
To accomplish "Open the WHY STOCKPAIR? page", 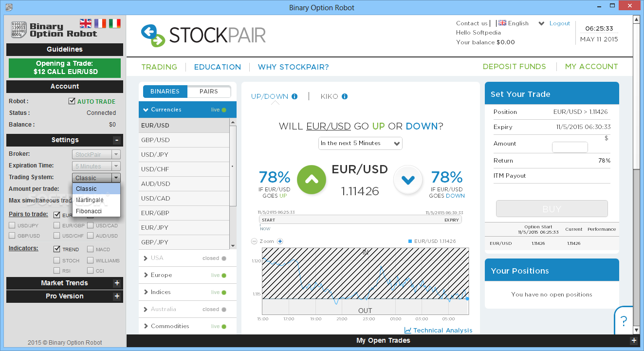I will click(294, 67).
